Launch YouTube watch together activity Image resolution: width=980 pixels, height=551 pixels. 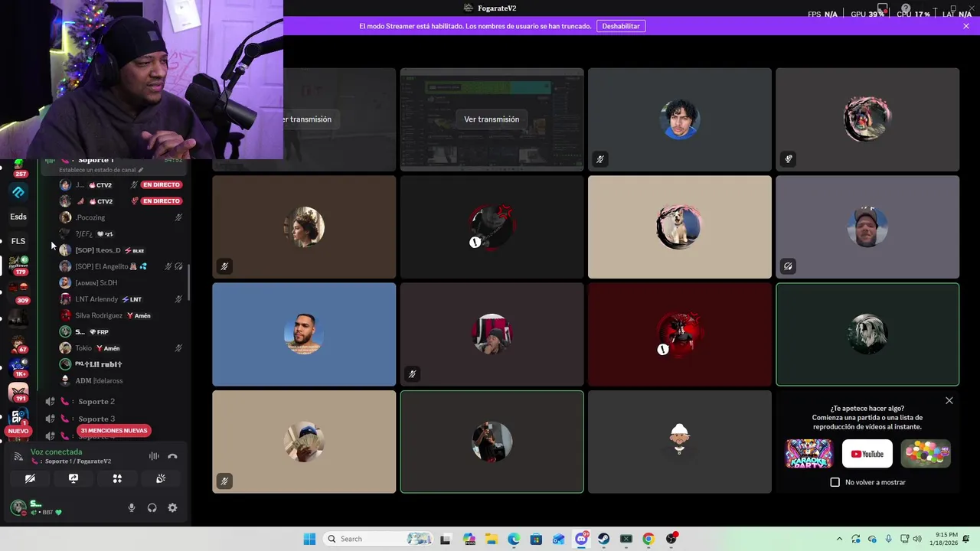[x=867, y=454]
